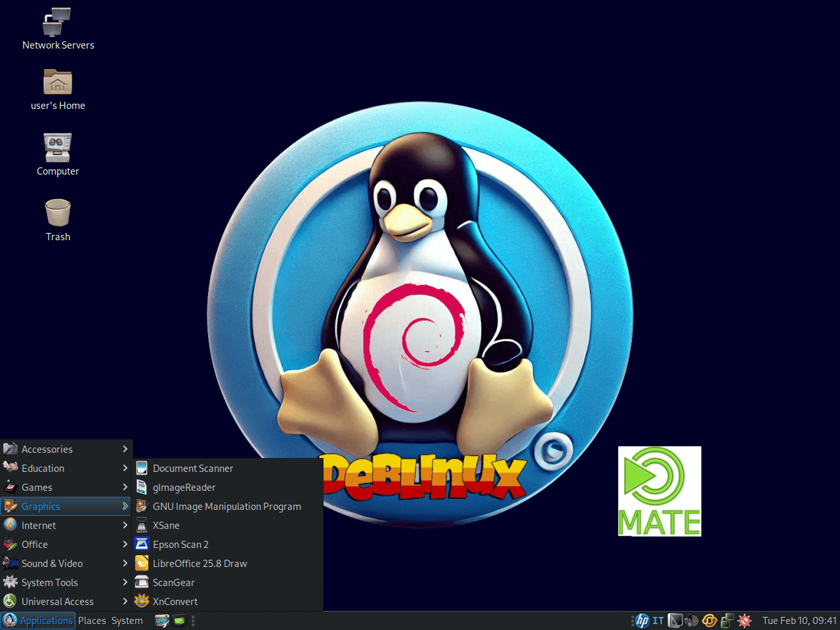840x630 pixels.
Task: Open the Trash desktop icon
Action: point(58,214)
